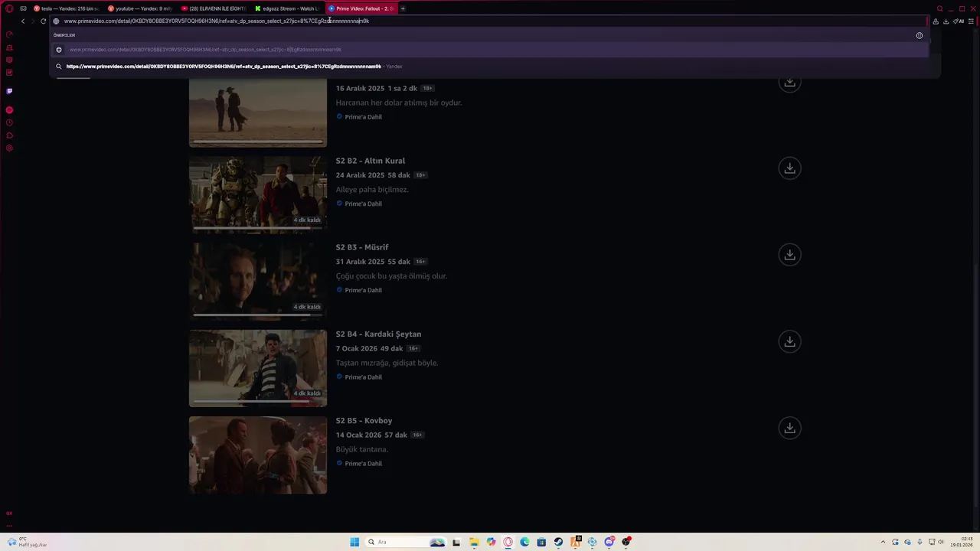Open History clock icon in sidebar
Viewport: 980px width, 551px height.
tap(9, 122)
